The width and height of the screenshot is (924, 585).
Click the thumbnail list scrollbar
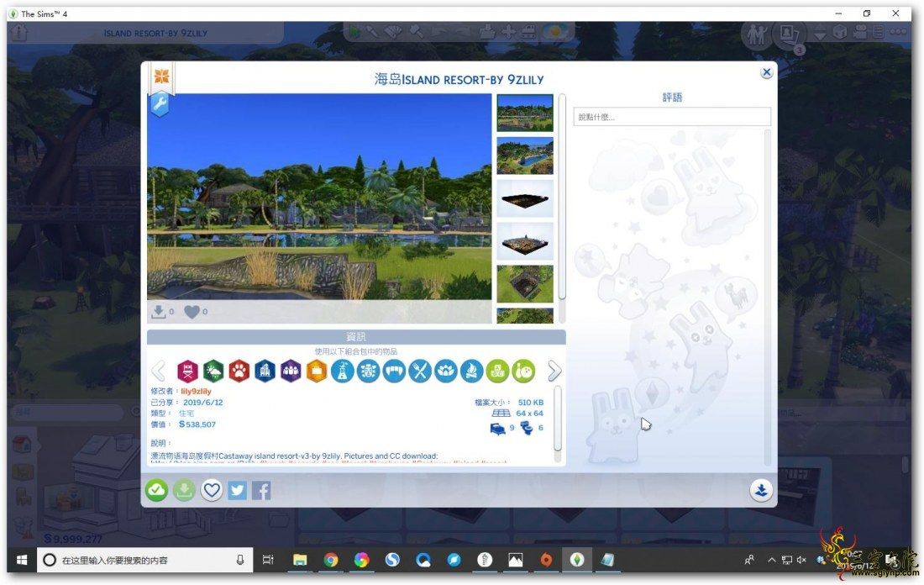tap(562, 197)
